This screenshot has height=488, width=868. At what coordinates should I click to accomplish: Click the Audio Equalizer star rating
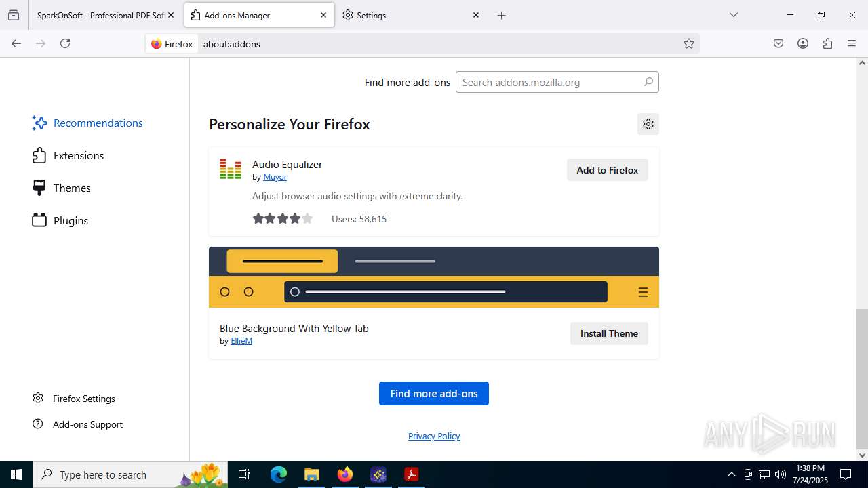coord(283,219)
